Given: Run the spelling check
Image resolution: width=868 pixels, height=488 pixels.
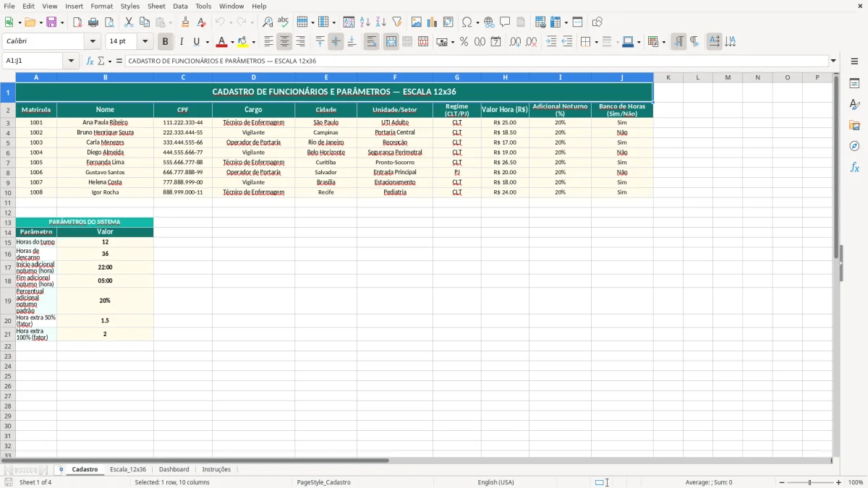Looking at the screenshot, I should (x=284, y=22).
